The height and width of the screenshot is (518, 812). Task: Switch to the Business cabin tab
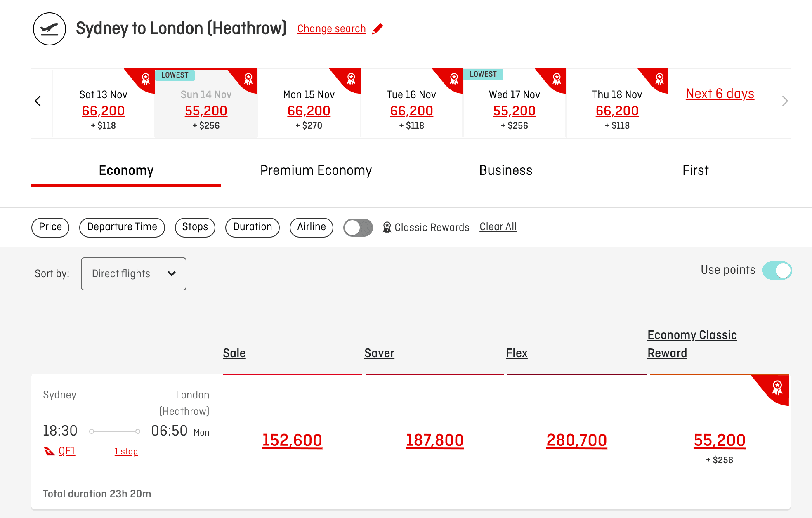[505, 170]
